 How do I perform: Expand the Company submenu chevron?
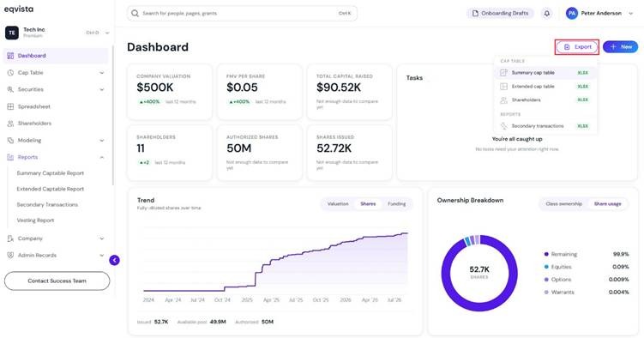click(101, 238)
